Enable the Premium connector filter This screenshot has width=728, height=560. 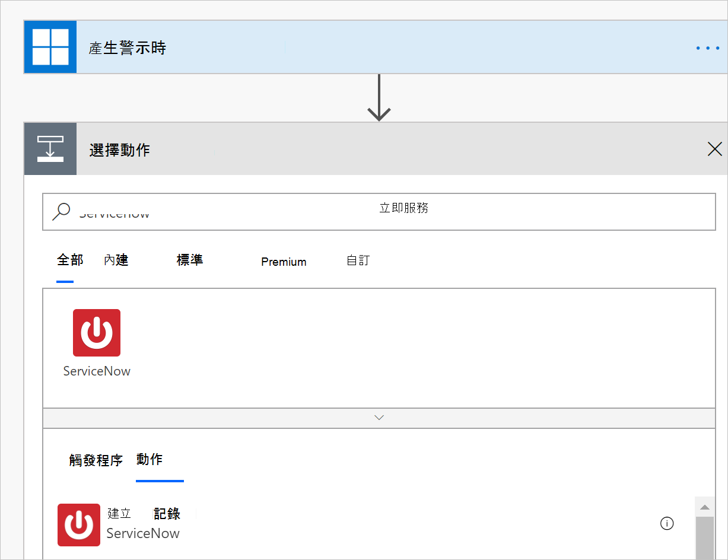[x=284, y=262]
